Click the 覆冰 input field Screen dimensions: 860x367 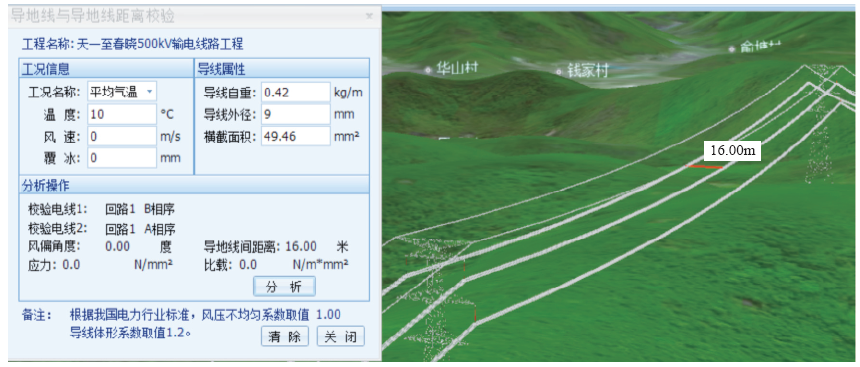point(122,158)
